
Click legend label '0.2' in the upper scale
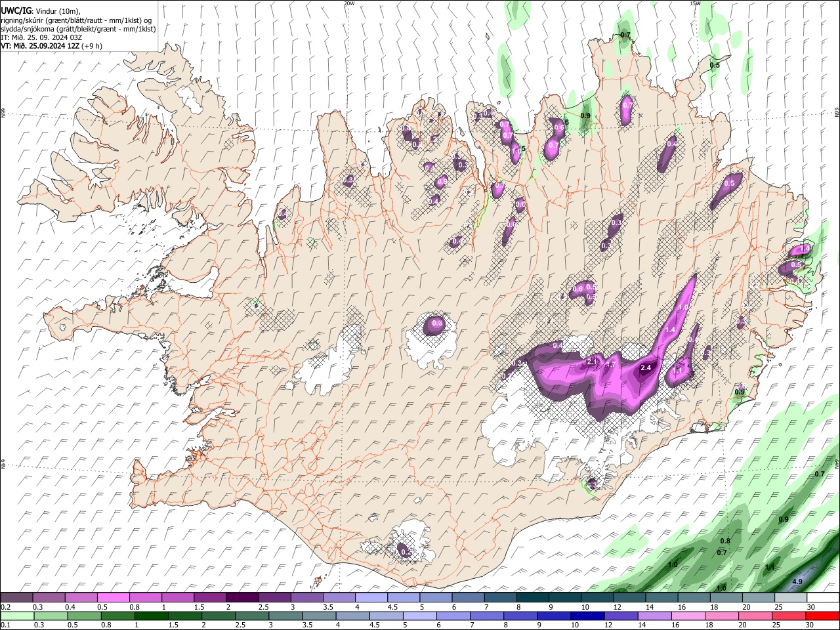click(5, 607)
